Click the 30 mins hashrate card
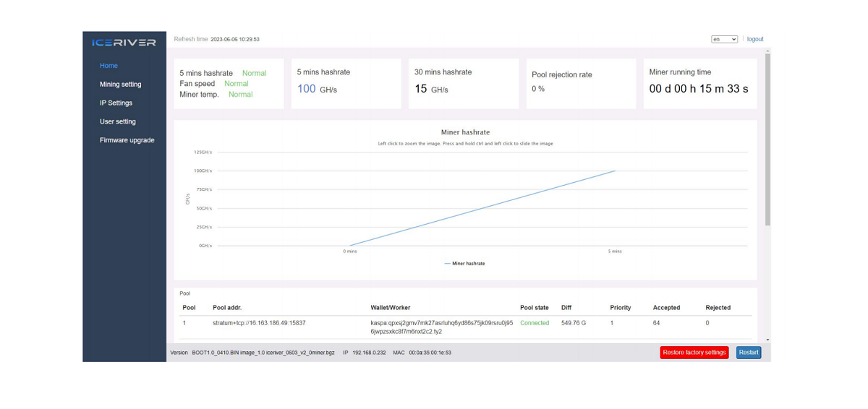 (x=463, y=84)
